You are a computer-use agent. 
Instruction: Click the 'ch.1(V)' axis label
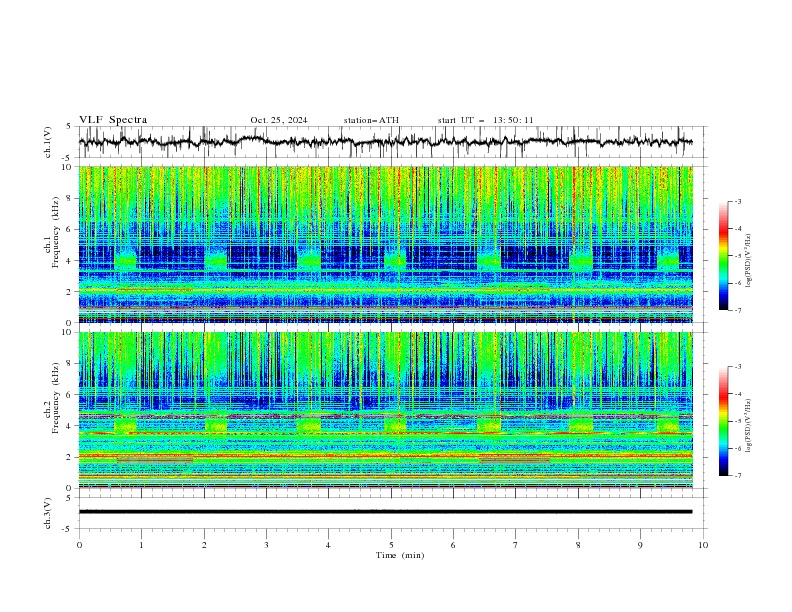48,142
